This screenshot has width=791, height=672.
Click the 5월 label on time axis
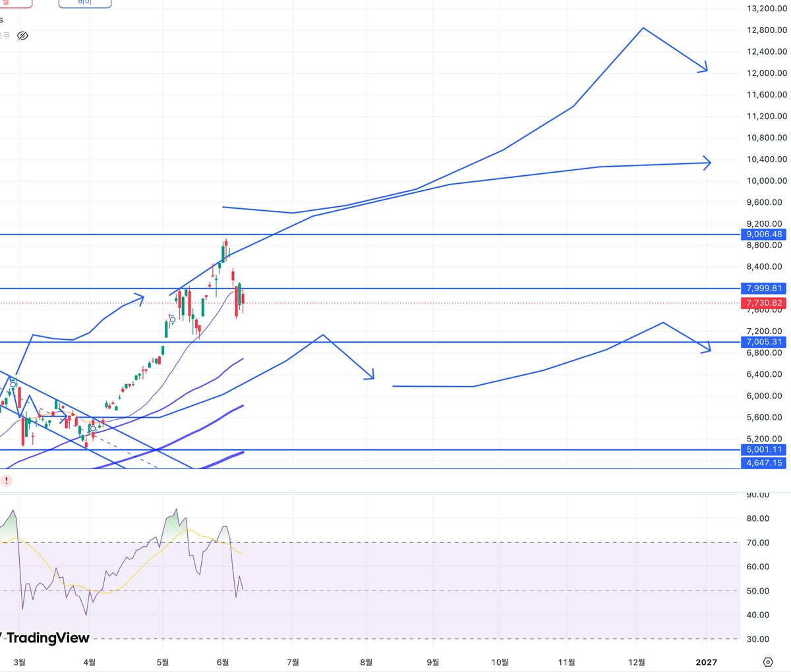click(x=163, y=661)
